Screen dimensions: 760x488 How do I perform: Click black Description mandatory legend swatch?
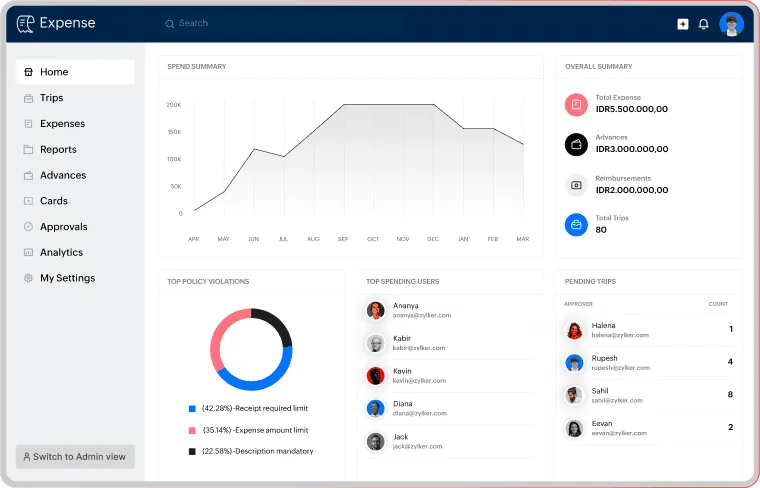click(x=192, y=451)
